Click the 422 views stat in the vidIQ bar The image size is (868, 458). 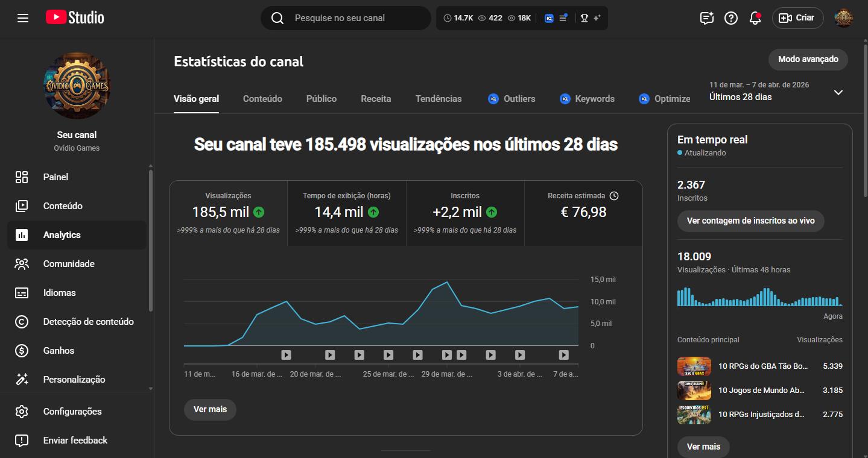coord(490,18)
